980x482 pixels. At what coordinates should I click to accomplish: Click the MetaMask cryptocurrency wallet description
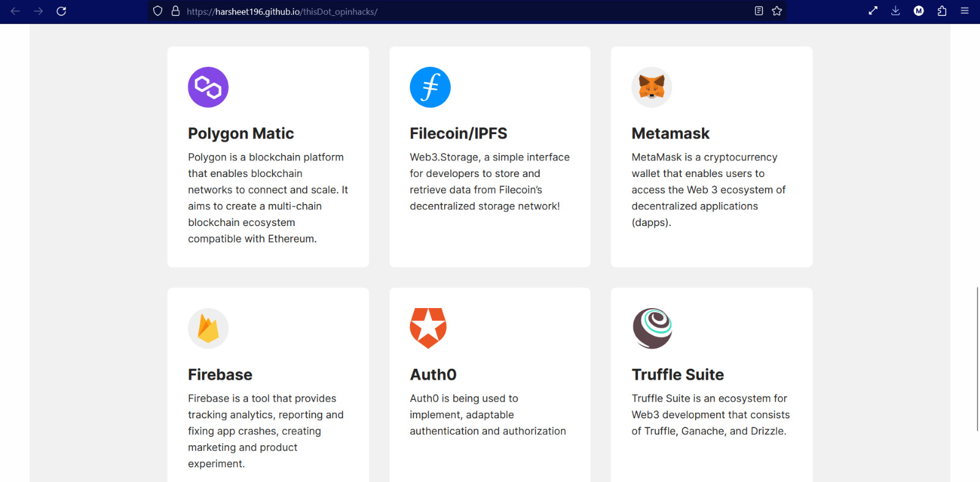coord(709,190)
